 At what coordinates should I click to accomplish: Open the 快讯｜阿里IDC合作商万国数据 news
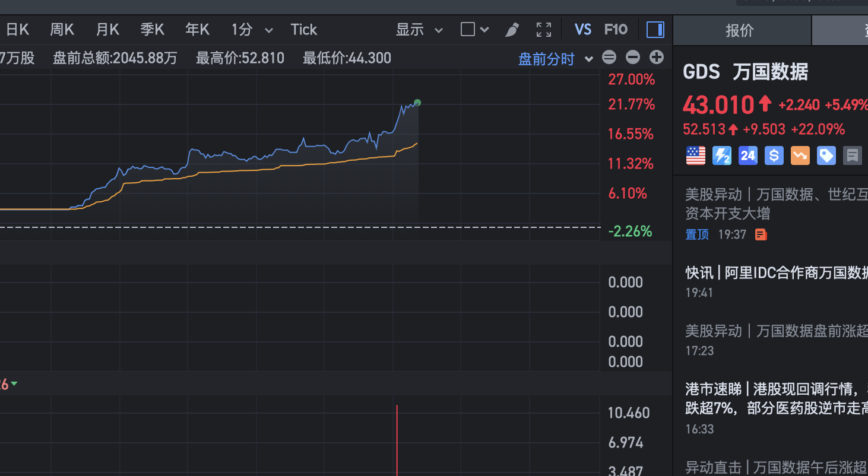[777, 272]
